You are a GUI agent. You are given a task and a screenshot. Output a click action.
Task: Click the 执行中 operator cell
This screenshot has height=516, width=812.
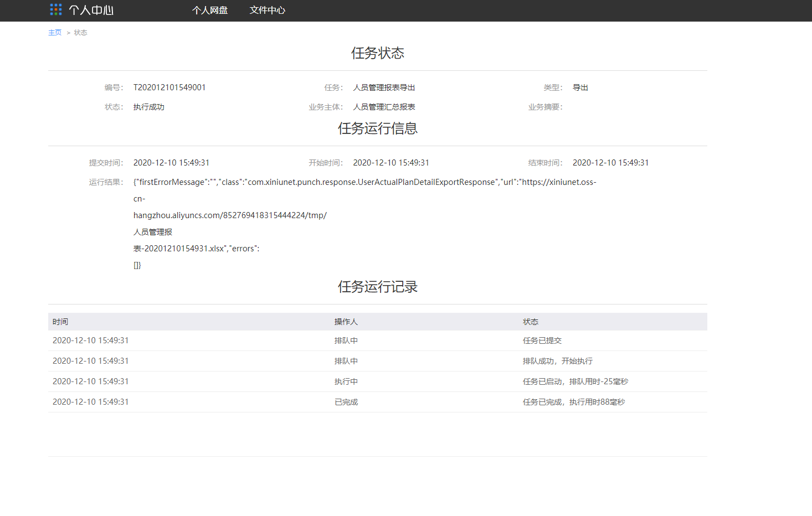346,381
